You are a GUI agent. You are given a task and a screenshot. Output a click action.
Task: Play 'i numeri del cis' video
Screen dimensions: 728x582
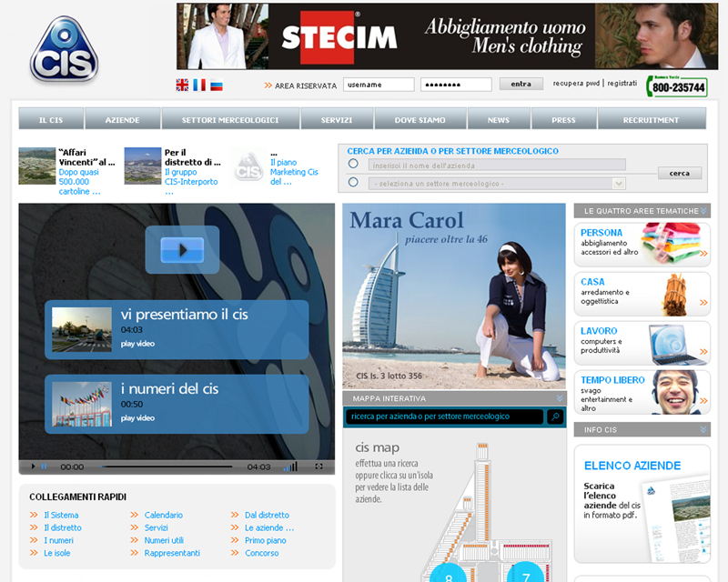click(177, 404)
